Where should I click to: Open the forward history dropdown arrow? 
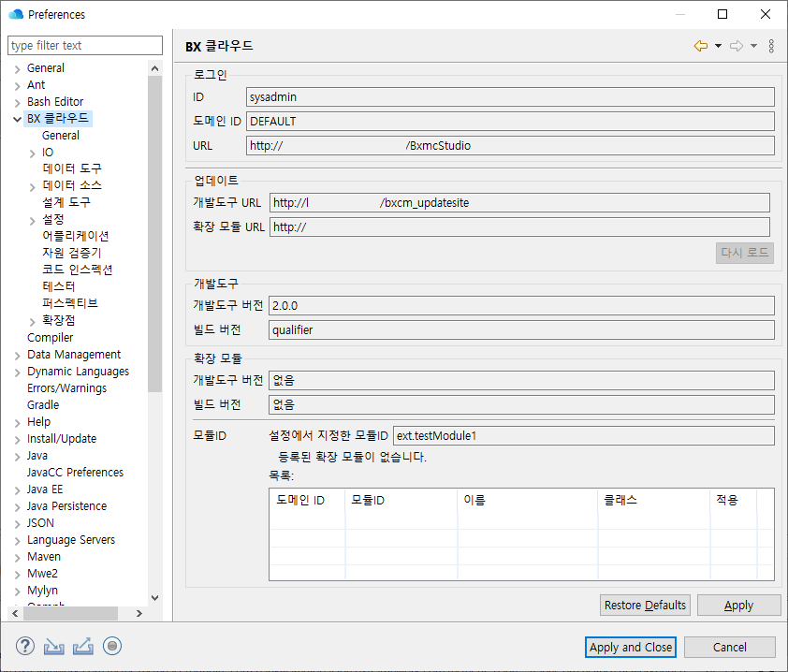[753, 46]
